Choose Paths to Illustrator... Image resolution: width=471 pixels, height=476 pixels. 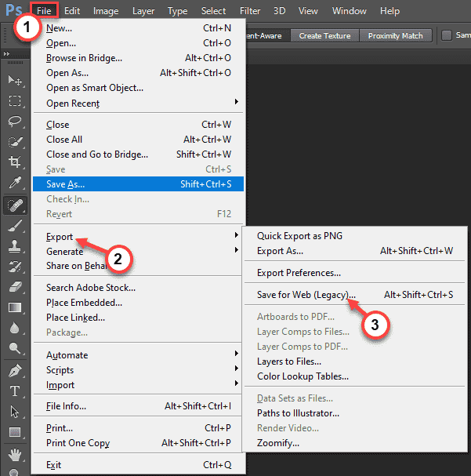(x=355, y=412)
